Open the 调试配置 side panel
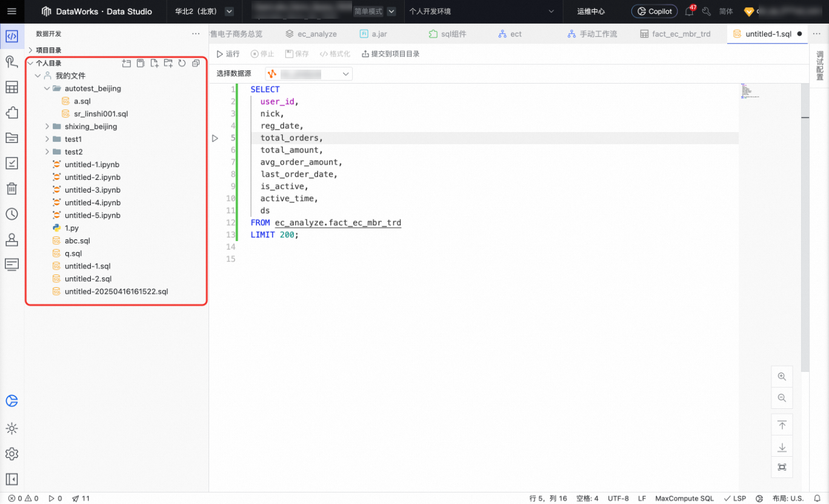 [x=819, y=66]
